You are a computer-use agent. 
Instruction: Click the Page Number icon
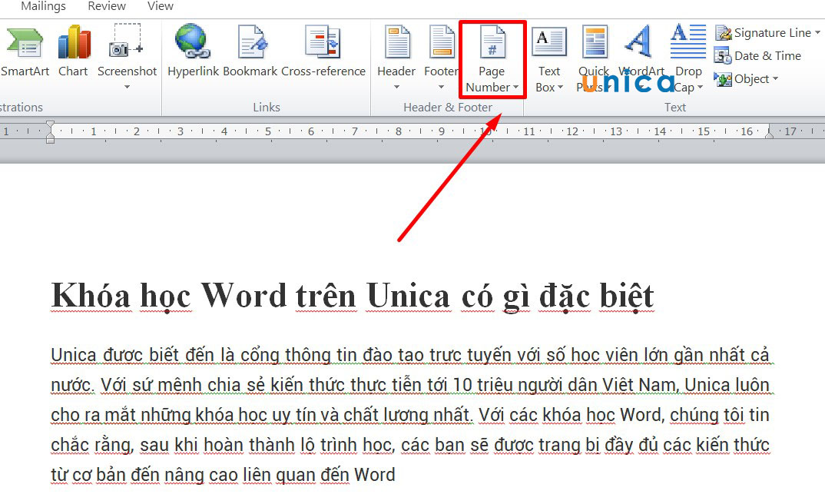tap(492, 42)
